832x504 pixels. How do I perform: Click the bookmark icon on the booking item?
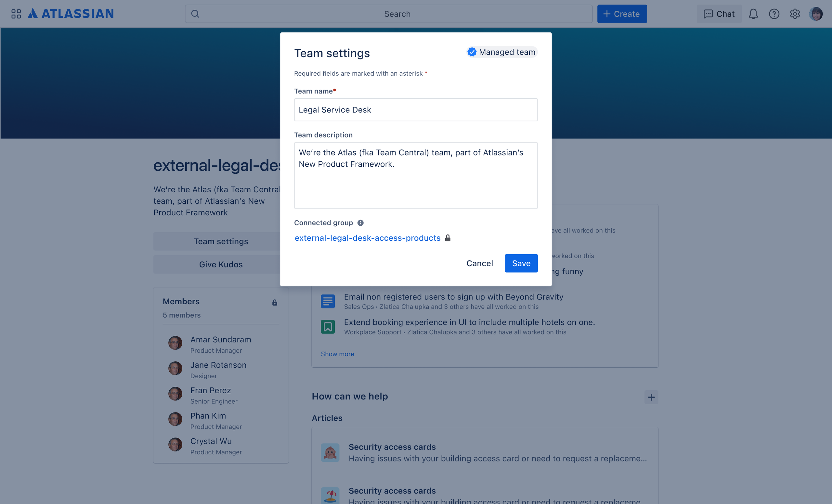[328, 327]
